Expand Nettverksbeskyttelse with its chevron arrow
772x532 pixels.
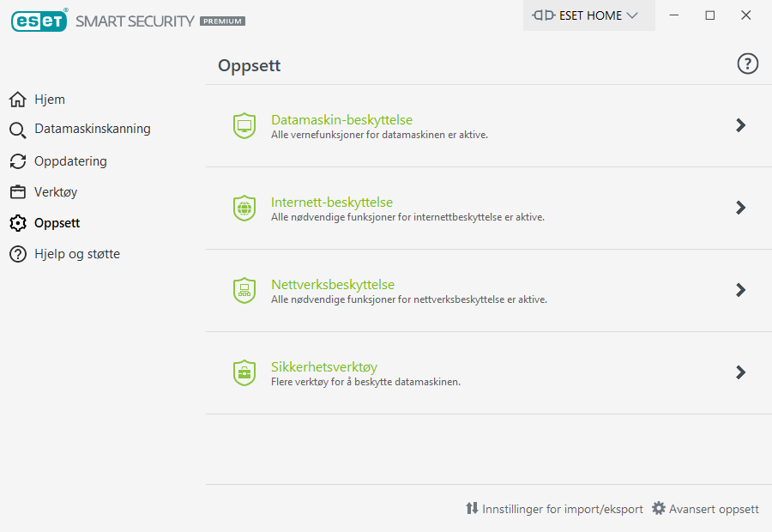[740, 290]
